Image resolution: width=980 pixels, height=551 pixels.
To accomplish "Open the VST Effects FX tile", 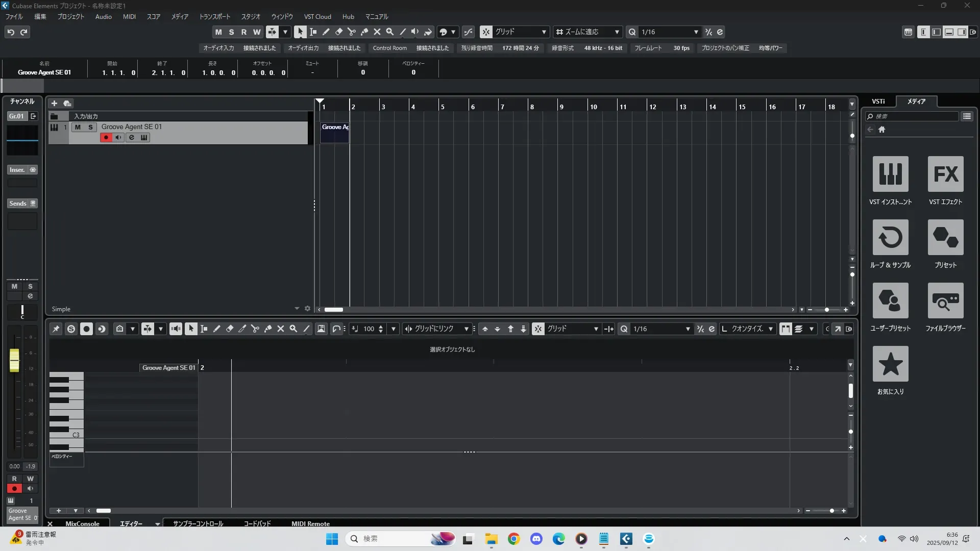I will pos(945,174).
